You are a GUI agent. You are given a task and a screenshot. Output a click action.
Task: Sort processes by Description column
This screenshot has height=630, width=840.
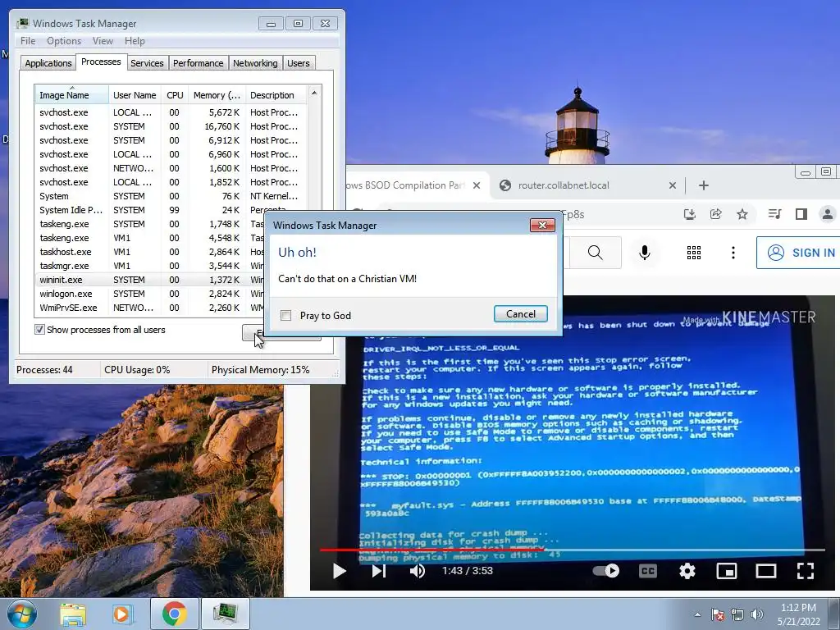(x=276, y=95)
